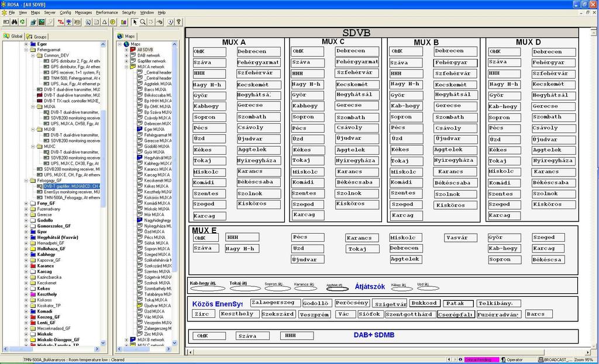Select the TNM-500A_Felsogagy tree row
Image resolution: width=599 pixels, height=364 pixels.
coord(72,197)
